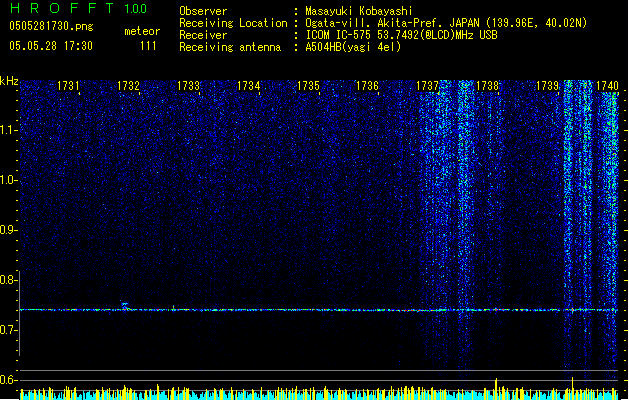Select the observer name Masayuki Kobayashi
Image resolution: width=629 pixels, height=400 pixels.
pos(359,11)
